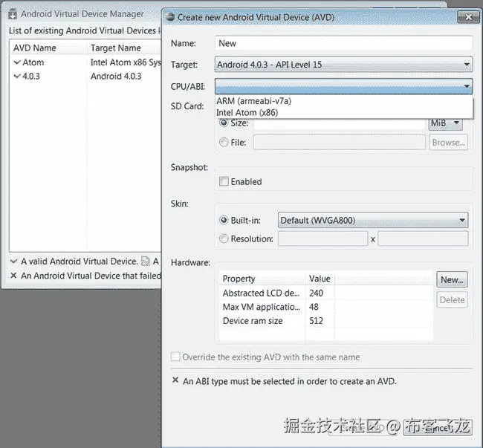Viewport: 483px width, 448px height.
Task: Click the value 48 cell
Action: tap(314, 307)
